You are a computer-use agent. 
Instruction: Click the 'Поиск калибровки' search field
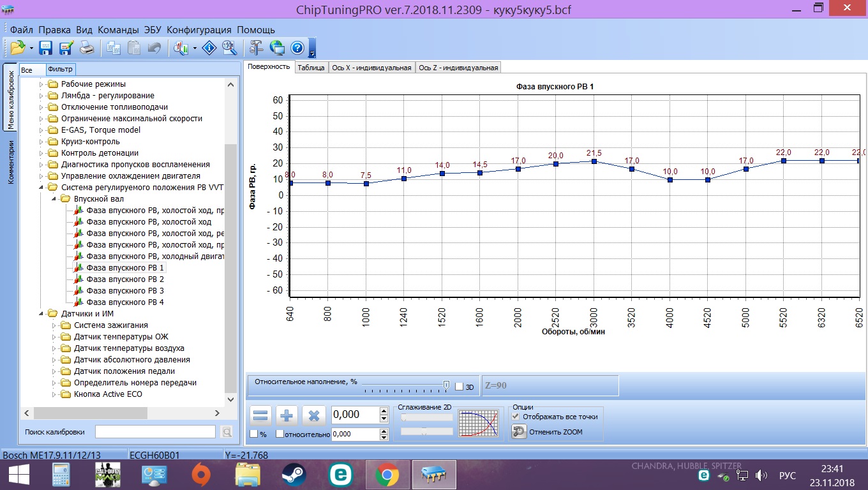[156, 432]
